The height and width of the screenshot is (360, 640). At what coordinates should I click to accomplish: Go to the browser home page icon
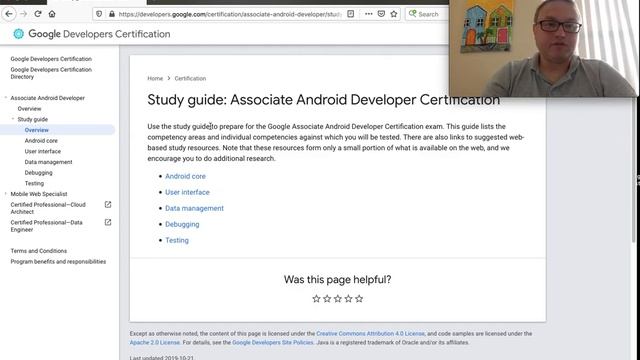[52, 14]
